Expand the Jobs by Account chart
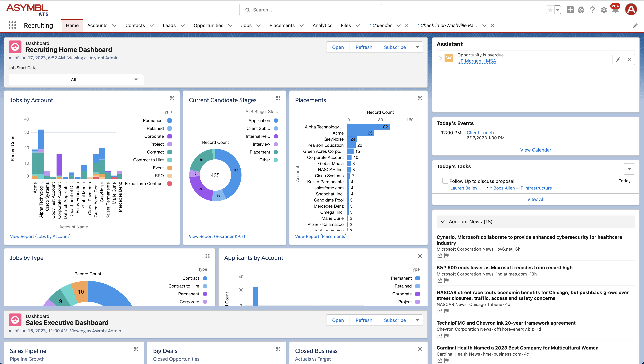This screenshot has width=644, height=364. point(172,98)
